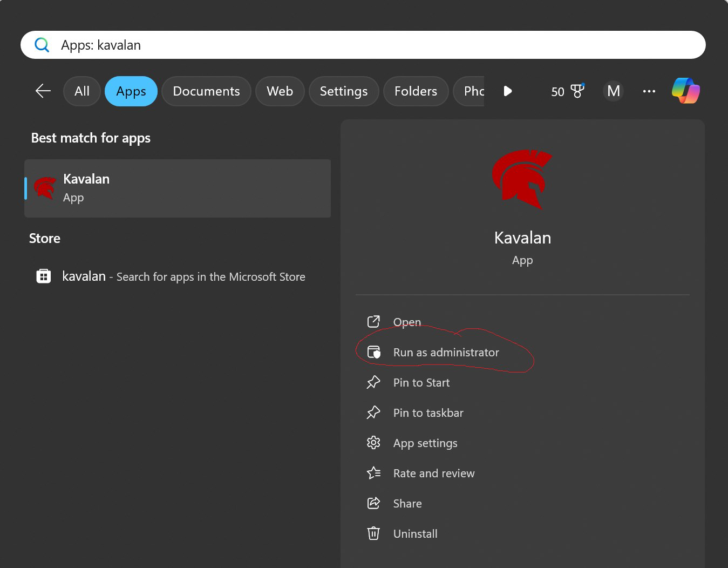Switch to the Settings filter tab
The height and width of the screenshot is (568, 728).
pos(344,91)
